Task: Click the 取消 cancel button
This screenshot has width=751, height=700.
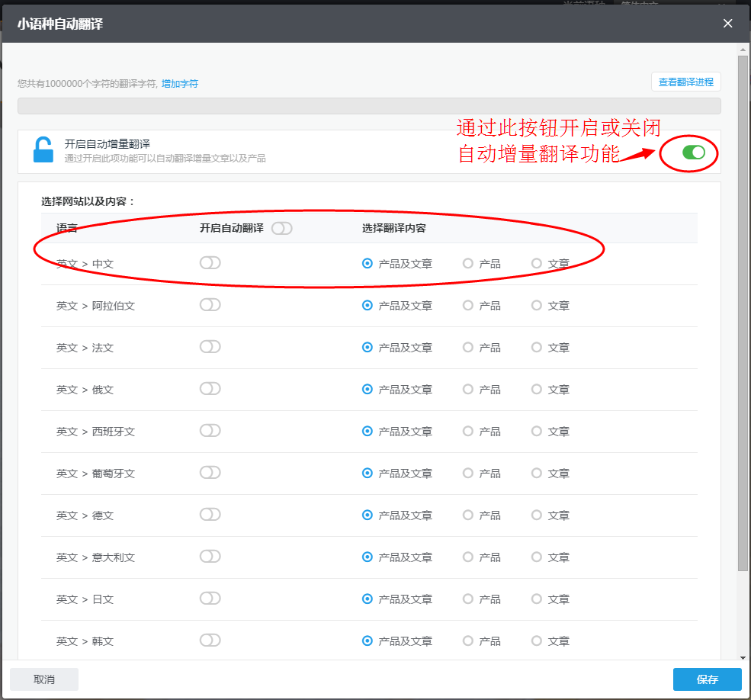Action: 43,679
